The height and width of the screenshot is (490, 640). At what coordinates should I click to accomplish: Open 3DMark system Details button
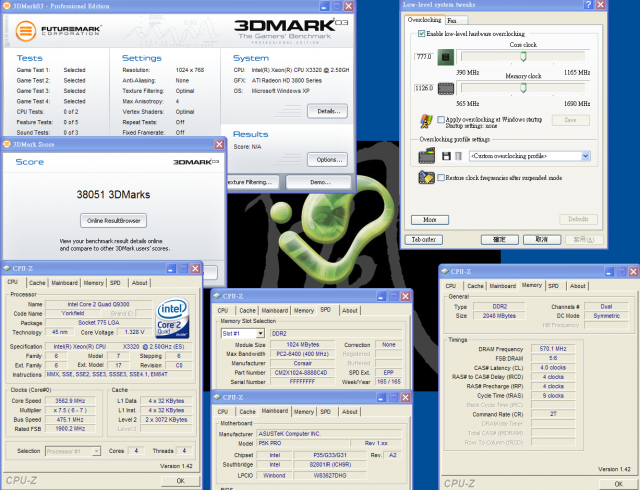[x=328, y=111]
